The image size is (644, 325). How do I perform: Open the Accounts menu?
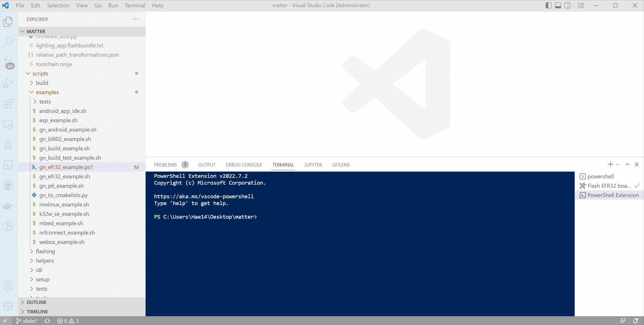coord(8,286)
